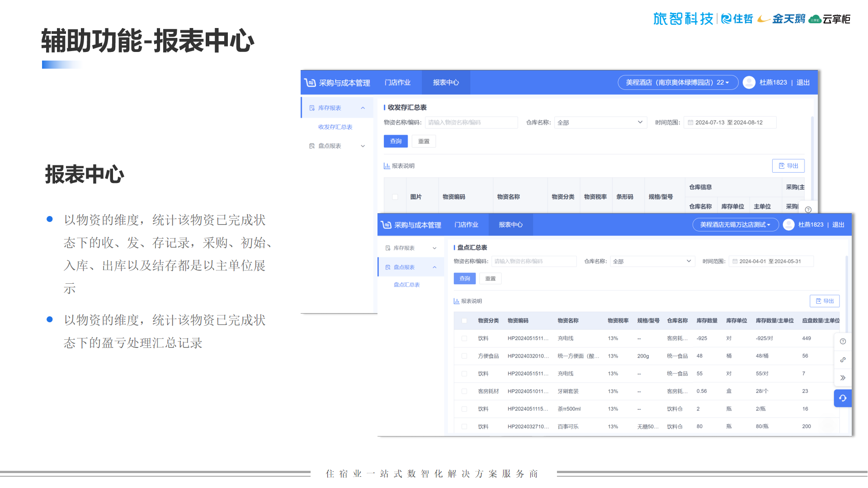Viewport: 868px width, 488px height.
Task: Click the 报表说明 chart icon in lower window
Action: 456,301
